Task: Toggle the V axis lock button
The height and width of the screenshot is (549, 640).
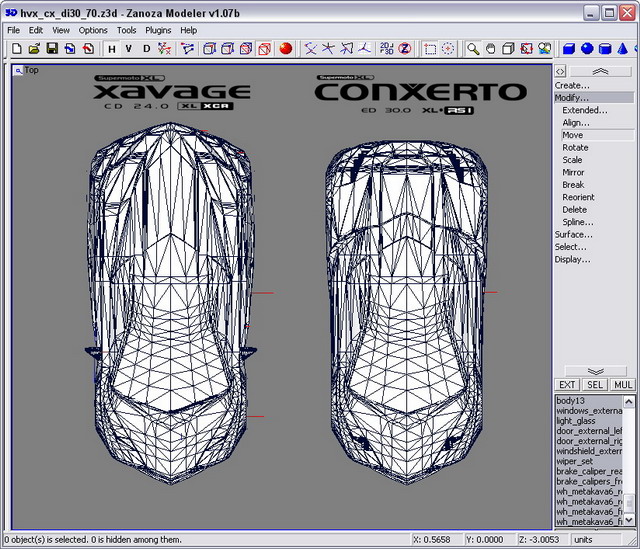Action: 129,48
